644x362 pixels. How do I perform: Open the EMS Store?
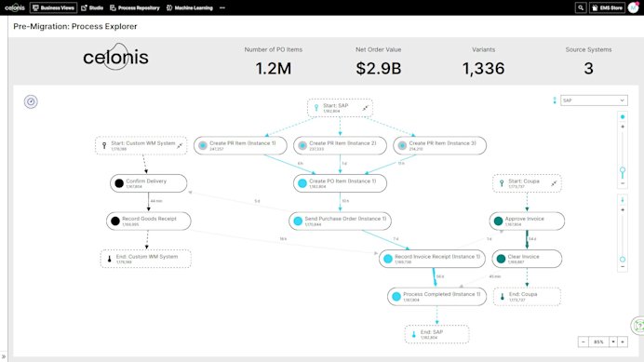(607, 7)
